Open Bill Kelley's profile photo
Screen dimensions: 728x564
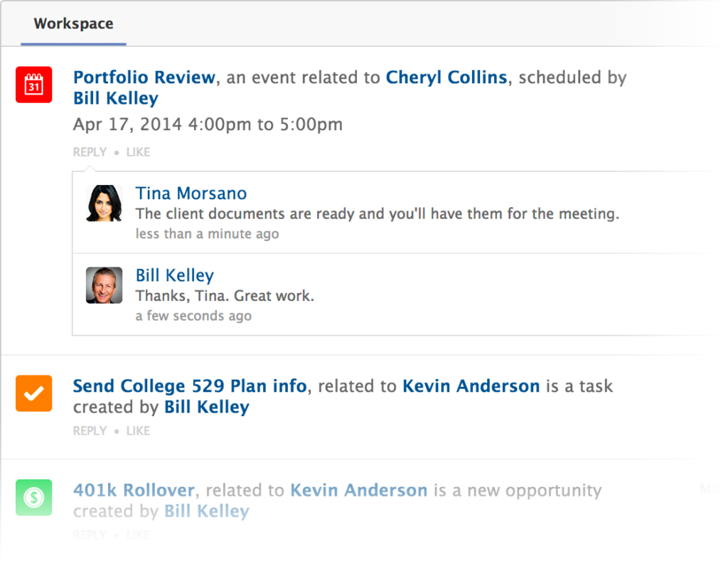click(x=105, y=284)
